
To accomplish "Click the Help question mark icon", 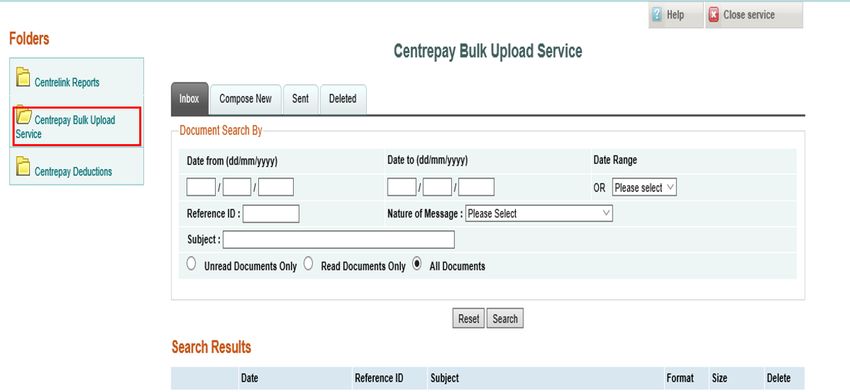I will [658, 15].
